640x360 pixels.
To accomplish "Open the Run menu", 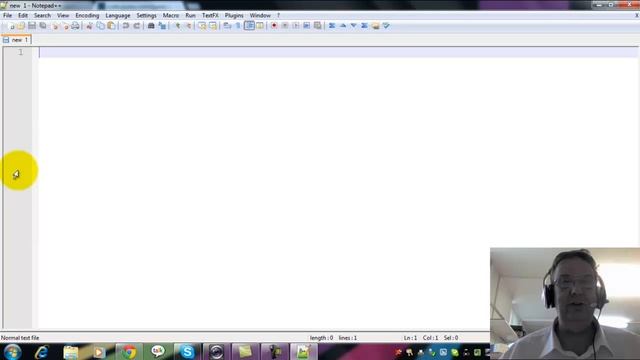I will coord(190,16).
